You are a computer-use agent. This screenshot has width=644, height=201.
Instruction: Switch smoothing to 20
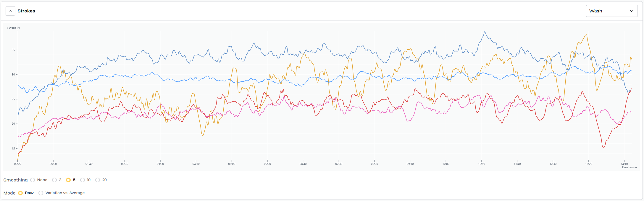coord(98,180)
